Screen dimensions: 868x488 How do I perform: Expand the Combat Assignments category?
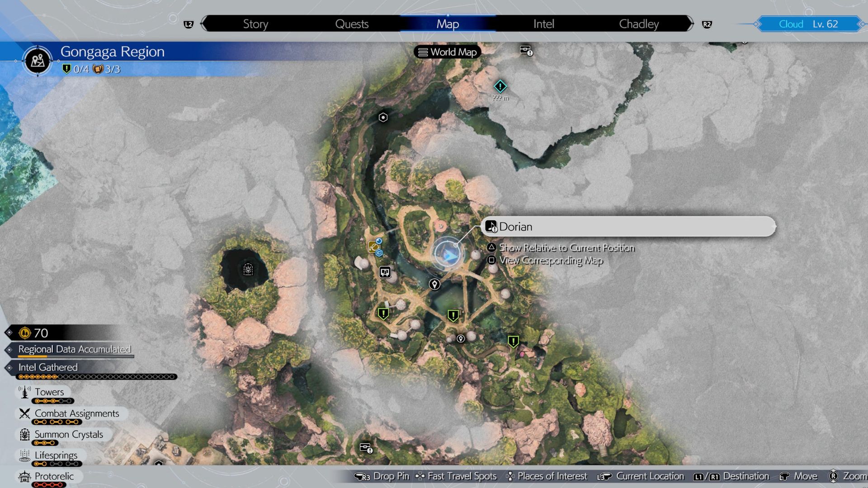point(76,413)
